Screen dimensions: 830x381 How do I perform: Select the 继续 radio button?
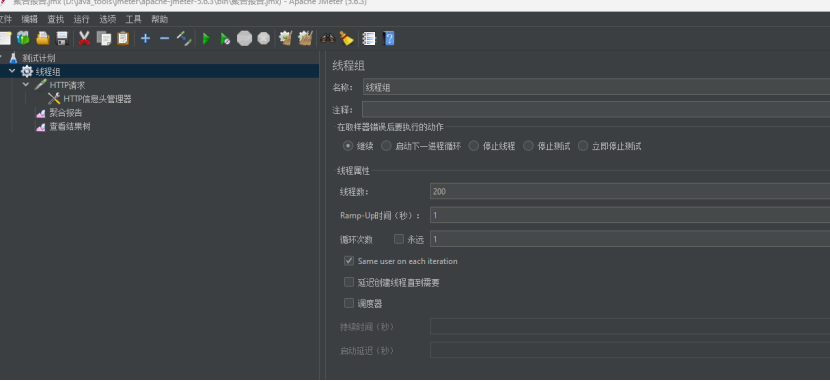pyautogui.click(x=348, y=146)
